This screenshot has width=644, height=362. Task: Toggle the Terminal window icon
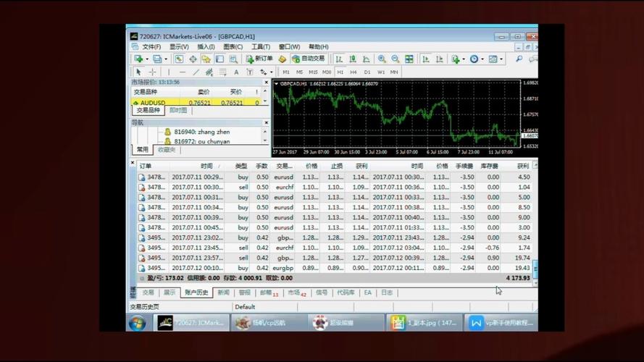pyautogui.click(x=219, y=59)
